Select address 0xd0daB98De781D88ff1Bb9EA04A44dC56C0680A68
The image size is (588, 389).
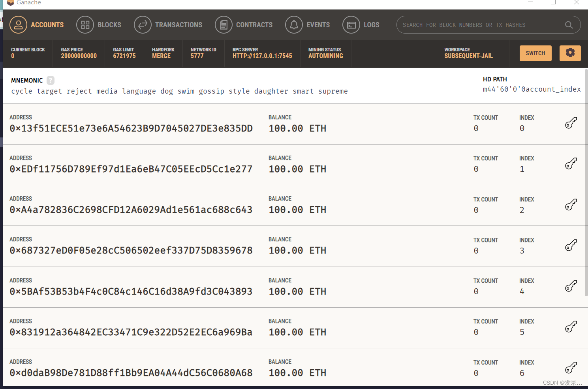tap(131, 373)
